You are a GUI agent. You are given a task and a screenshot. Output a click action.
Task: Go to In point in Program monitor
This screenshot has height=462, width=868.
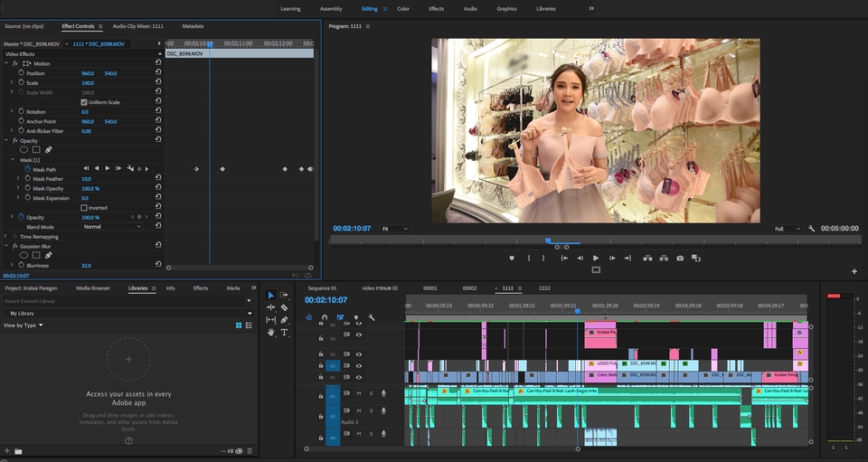coord(564,258)
